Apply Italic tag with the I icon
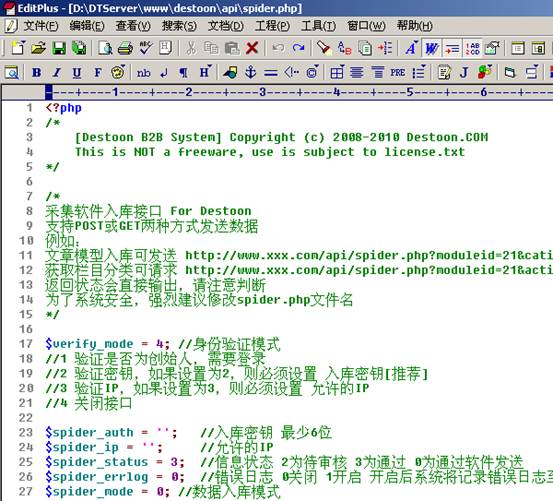Image resolution: width=553 pixels, height=501 pixels. (x=56, y=73)
